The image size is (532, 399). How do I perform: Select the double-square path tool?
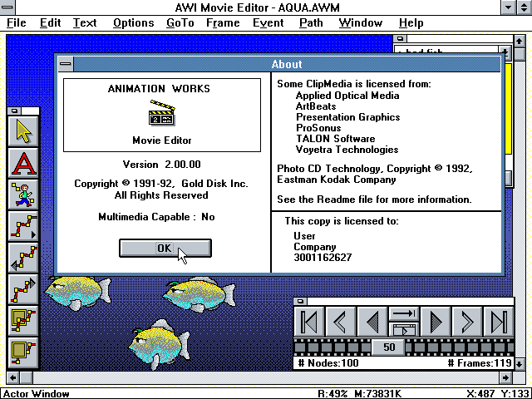pos(23,321)
